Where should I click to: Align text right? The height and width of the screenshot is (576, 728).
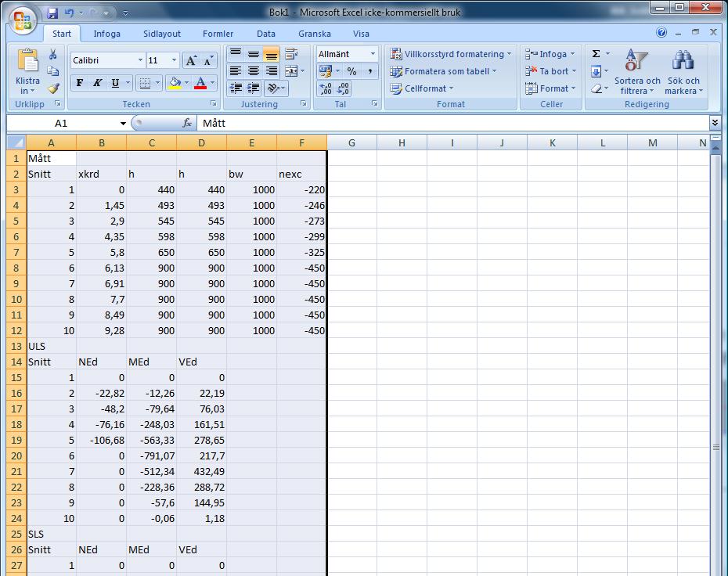pos(271,71)
